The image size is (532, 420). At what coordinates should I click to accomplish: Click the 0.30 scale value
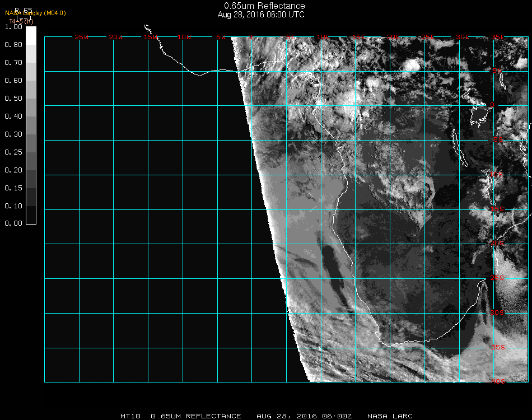13,135
